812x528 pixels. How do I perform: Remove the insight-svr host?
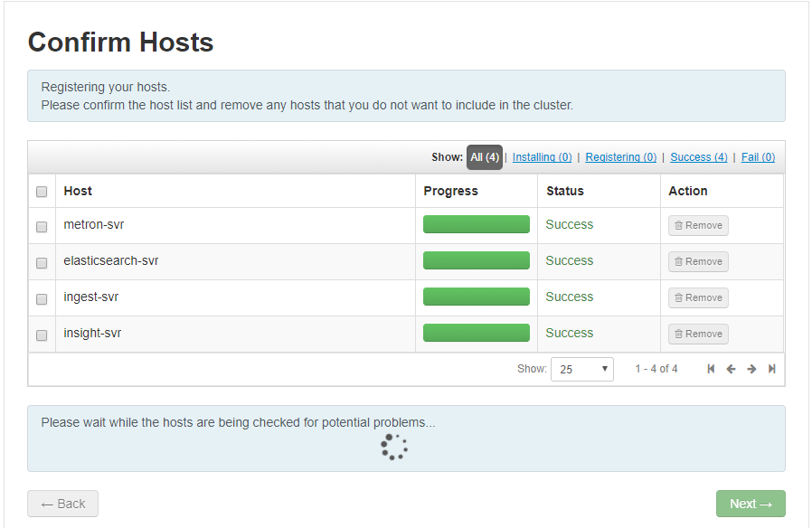coord(698,334)
